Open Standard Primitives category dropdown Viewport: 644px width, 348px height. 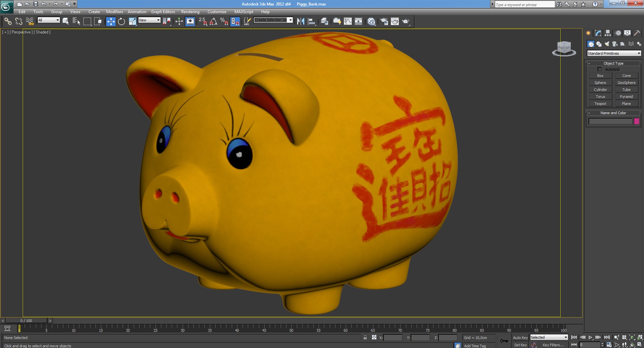[614, 53]
